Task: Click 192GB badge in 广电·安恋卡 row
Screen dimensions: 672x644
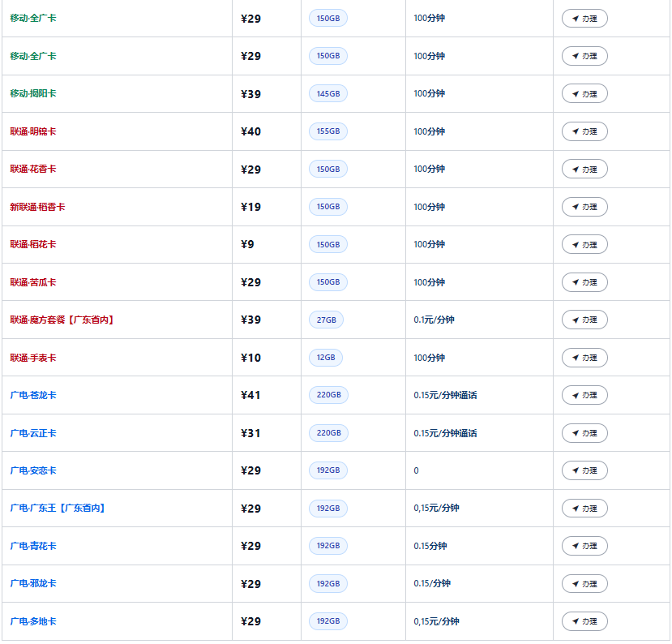Action: pos(327,470)
